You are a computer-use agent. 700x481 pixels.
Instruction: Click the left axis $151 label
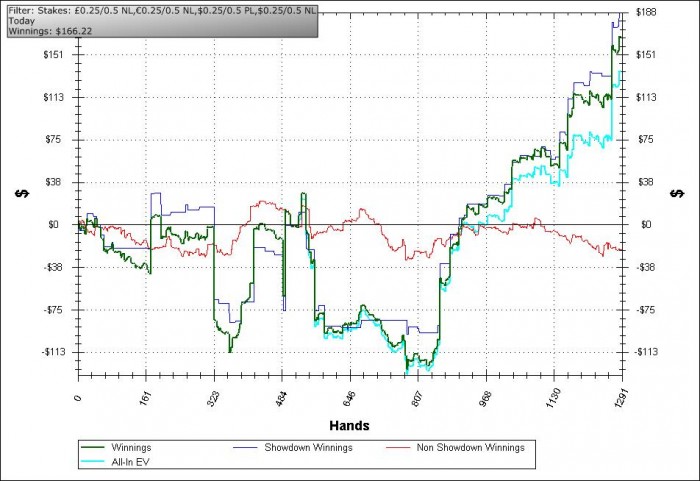[54, 54]
